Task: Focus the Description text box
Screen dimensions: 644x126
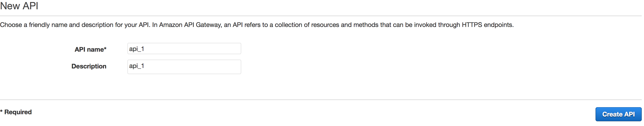Action: tap(184, 67)
